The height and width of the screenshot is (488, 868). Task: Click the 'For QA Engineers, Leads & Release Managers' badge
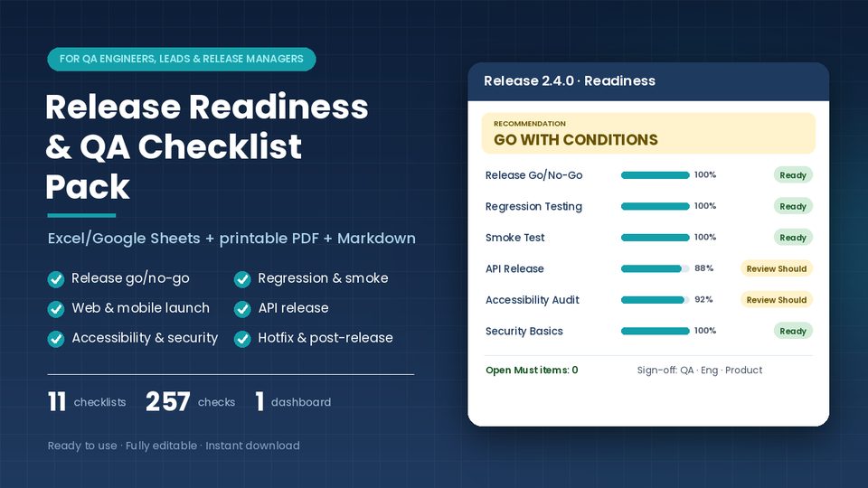pos(182,60)
